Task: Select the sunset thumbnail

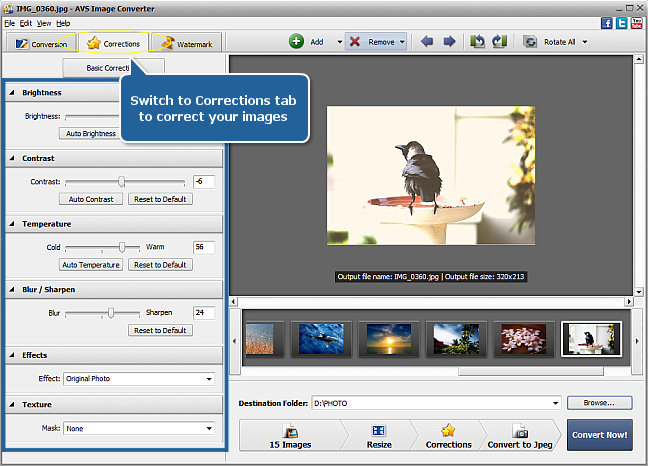Action: pyautogui.click(x=389, y=339)
